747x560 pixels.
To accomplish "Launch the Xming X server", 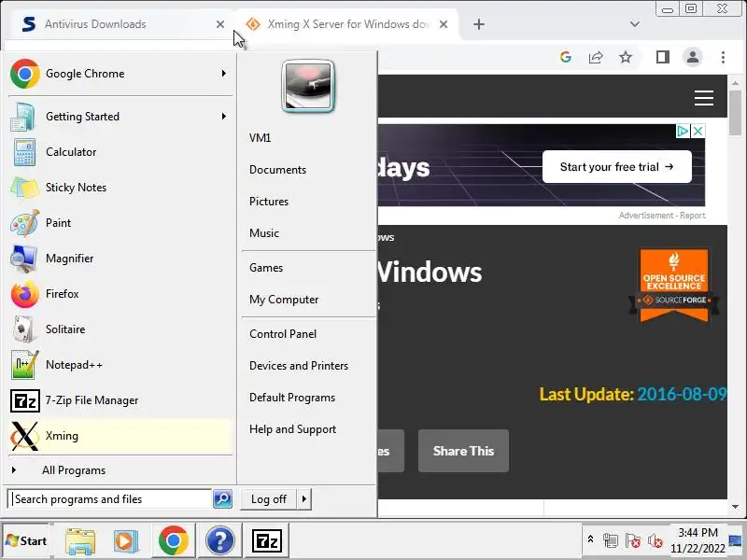I will tap(120, 436).
